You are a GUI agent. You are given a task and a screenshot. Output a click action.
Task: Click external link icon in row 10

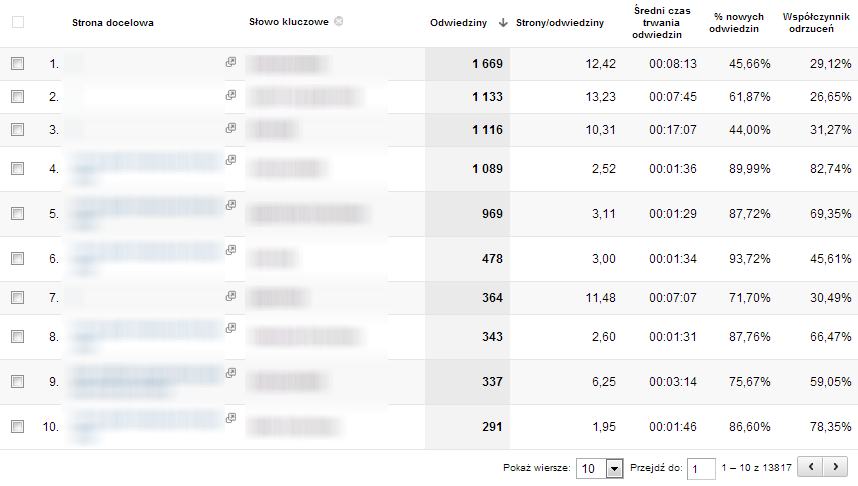point(231,418)
